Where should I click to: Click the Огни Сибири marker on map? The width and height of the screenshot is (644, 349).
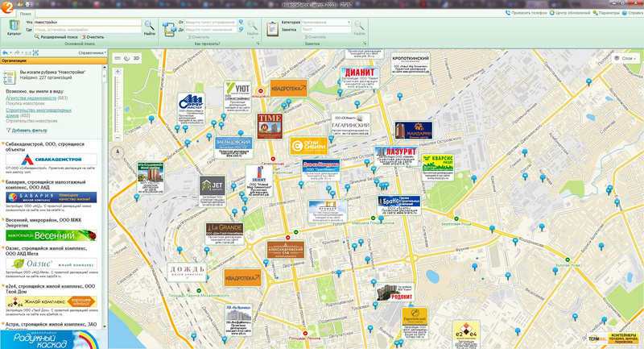click(308, 146)
